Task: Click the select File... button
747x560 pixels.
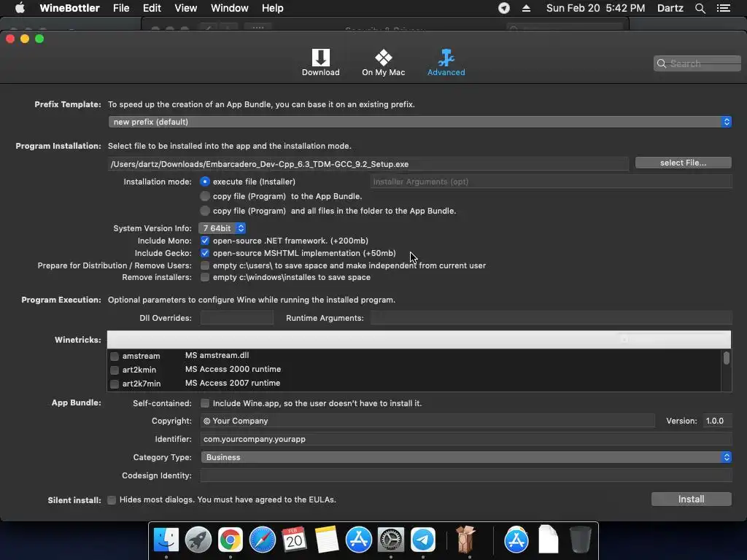Action: [683, 163]
